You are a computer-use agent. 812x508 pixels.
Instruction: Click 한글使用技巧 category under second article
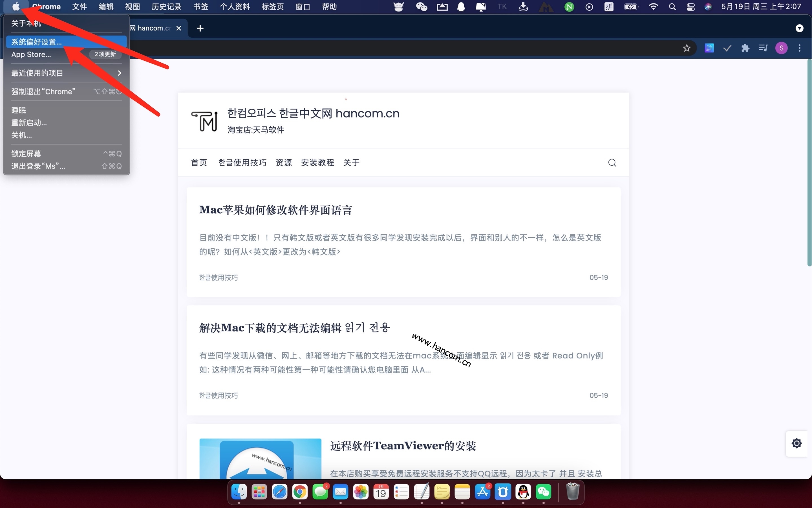219,395
